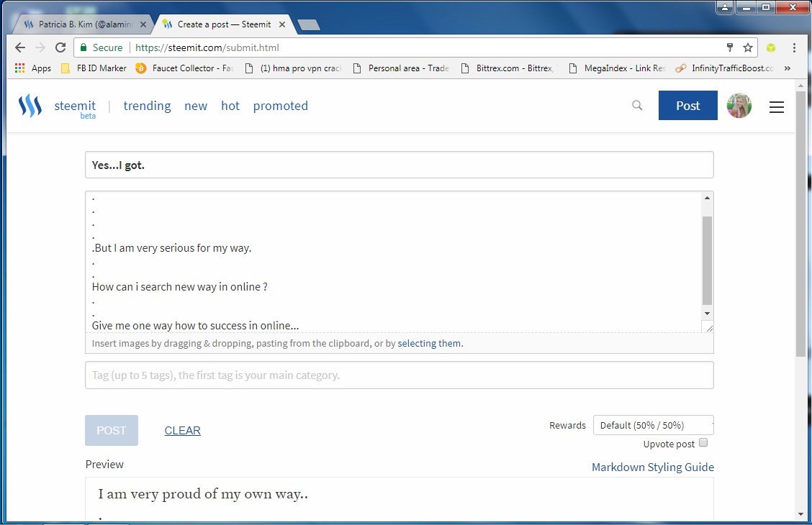Open a new browser tab

pos(309,24)
